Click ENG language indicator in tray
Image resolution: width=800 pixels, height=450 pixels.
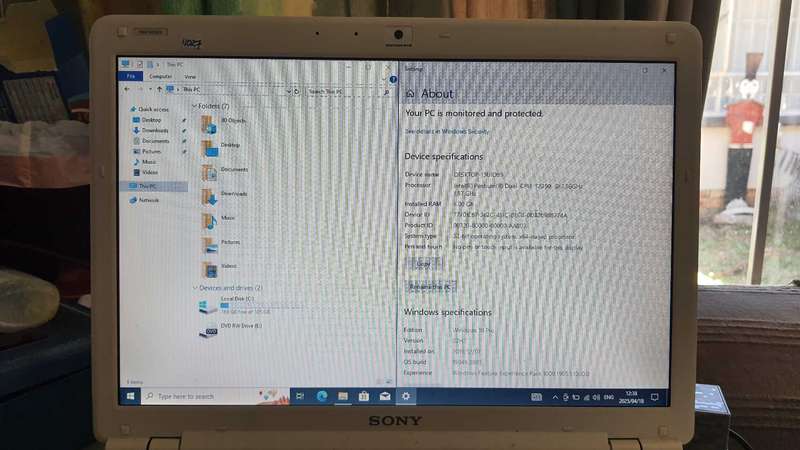[x=609, y=397]
